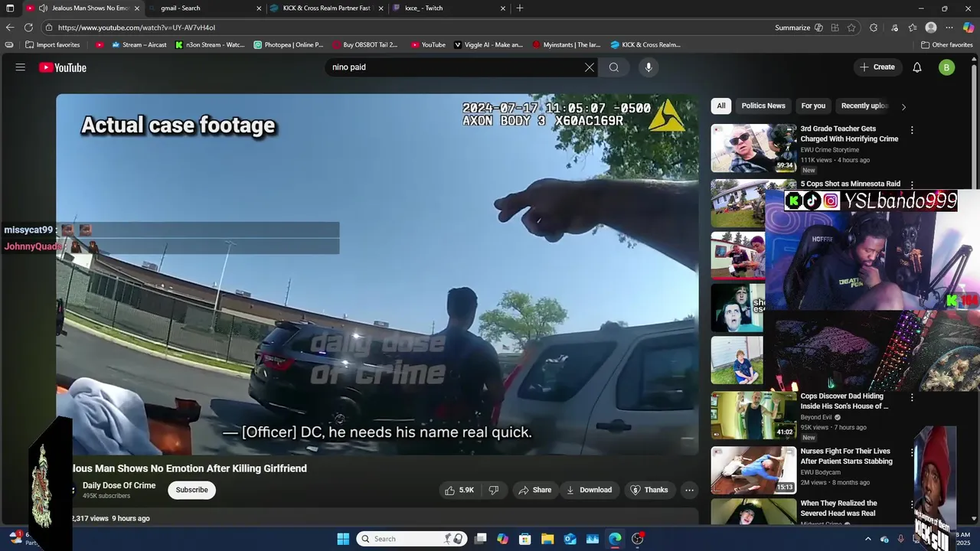980x551 pixels.
Task: Show hidden system tray icons
Action: pos(867,539)
